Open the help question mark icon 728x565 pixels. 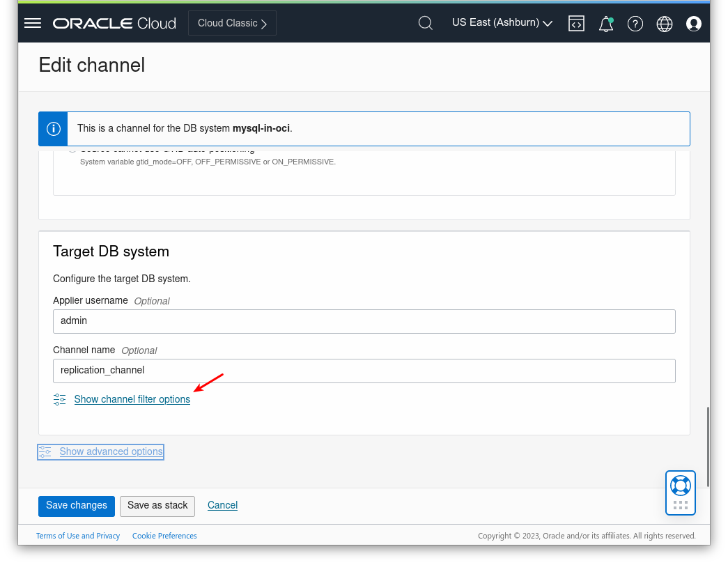click(x=635, y=24)
